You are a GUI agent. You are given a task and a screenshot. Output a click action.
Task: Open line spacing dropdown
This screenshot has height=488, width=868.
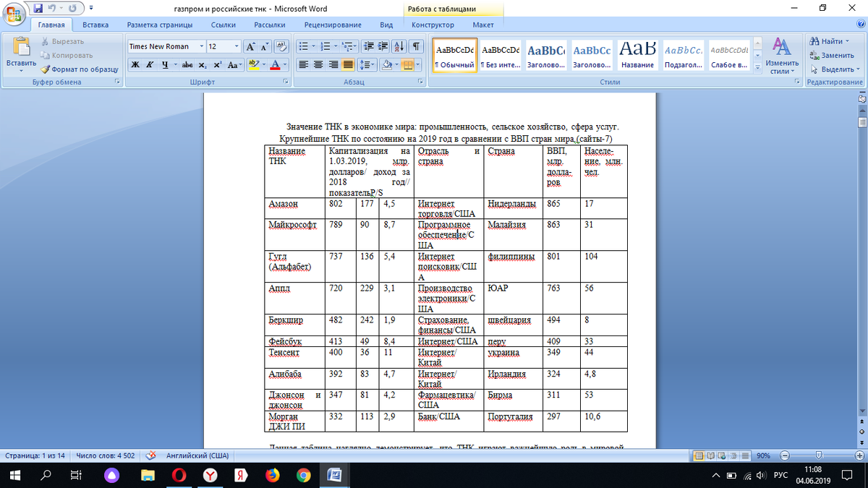point(367,65)
